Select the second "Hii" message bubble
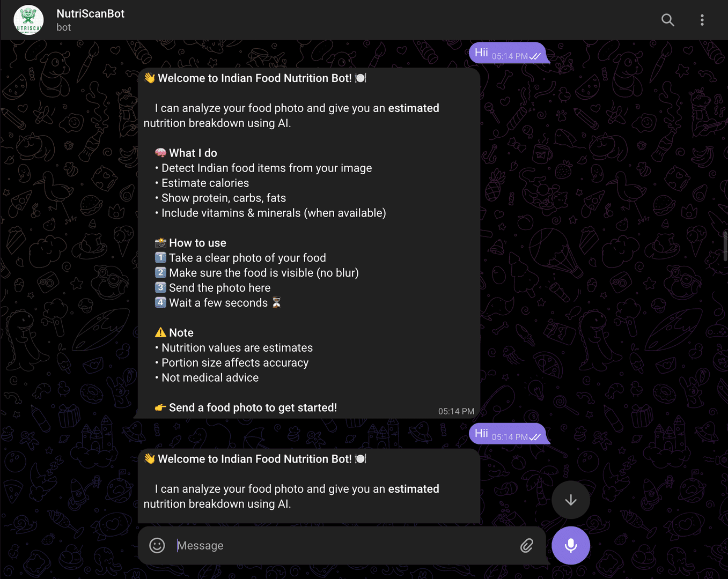The image size is (728, 579). (481, 433)
